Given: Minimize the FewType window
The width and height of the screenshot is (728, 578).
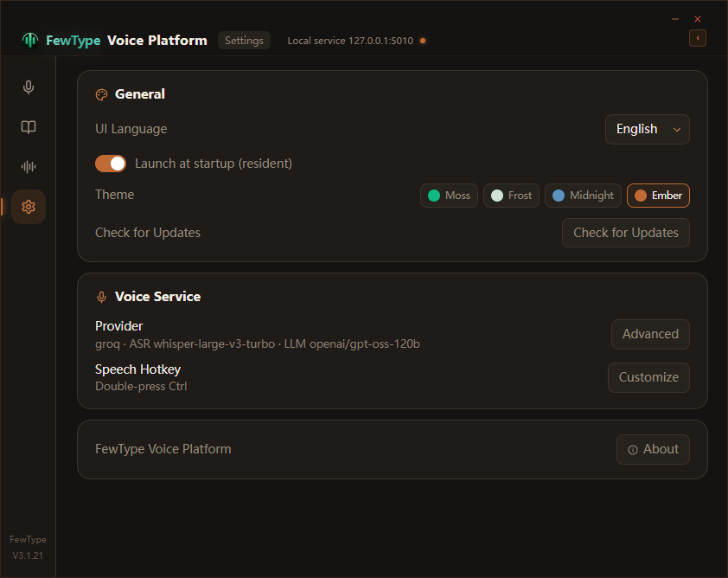Looking at the screenshot, I should pyautogui.click(x=675, y=19).
